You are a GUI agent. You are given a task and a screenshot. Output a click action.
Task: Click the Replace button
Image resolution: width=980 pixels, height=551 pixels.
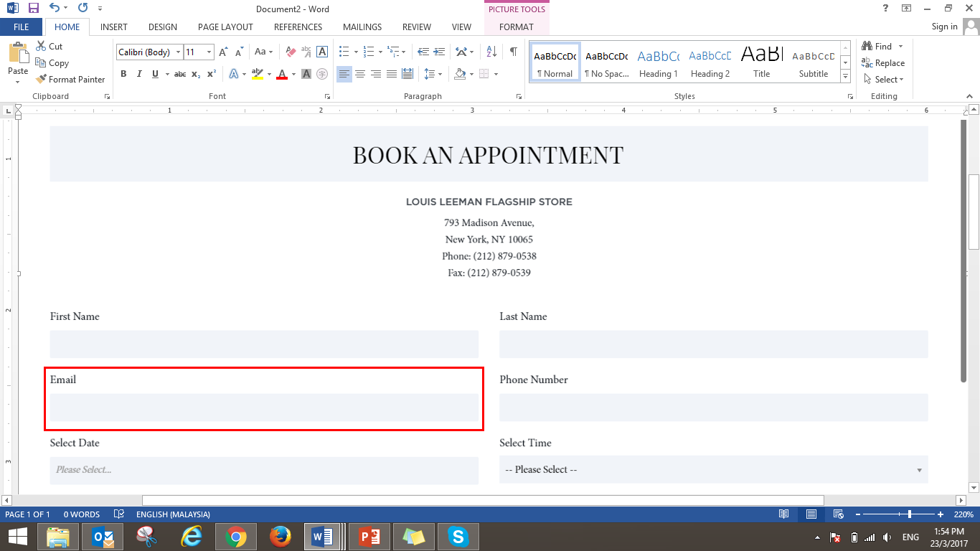click(x=883, y=63)
